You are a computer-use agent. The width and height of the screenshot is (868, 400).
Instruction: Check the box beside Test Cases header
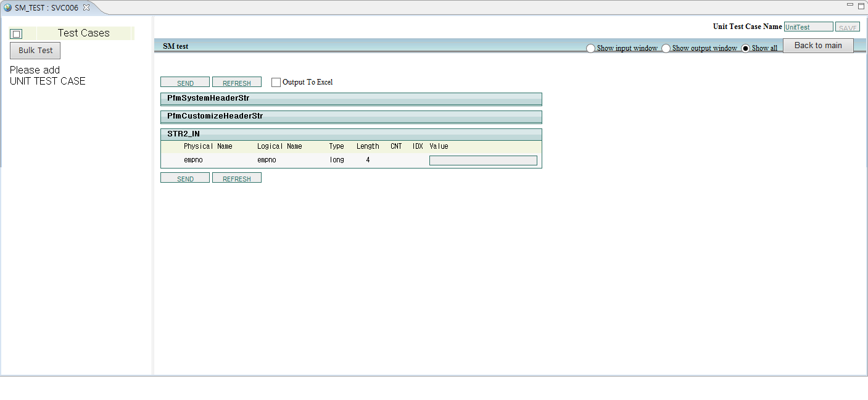[x=16, y=33]
